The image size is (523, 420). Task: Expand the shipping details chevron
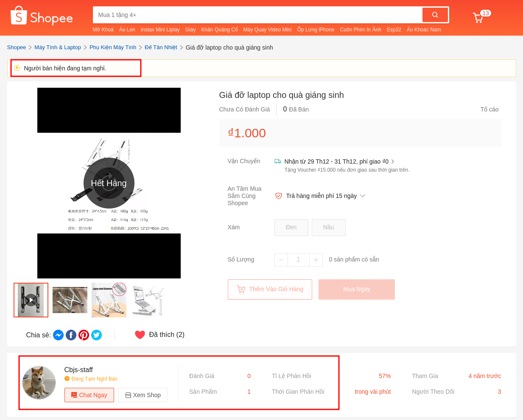tap(393, 161)
